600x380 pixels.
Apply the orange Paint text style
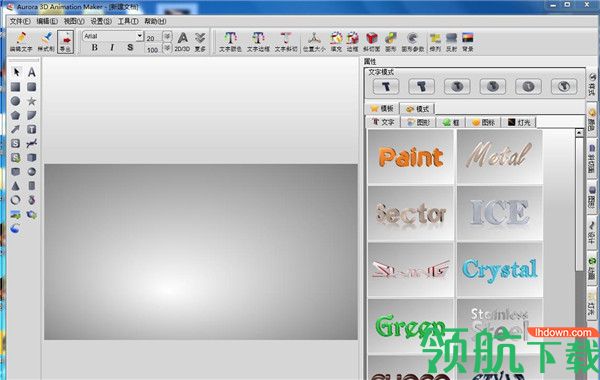click(411, 157)
